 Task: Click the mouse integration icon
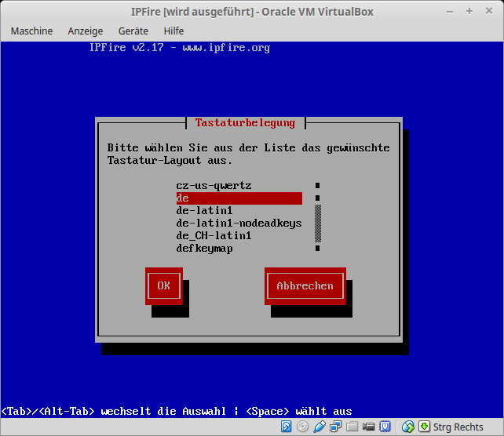(408, 427)
